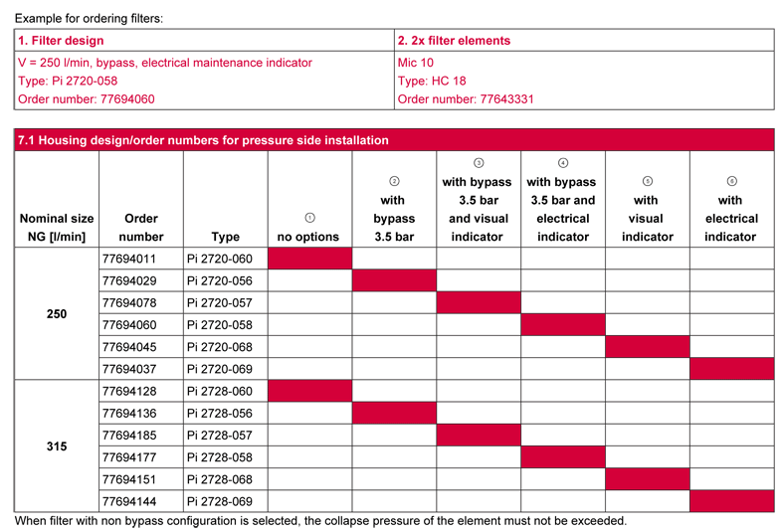Viewport: 782px width, 532px height.
Task: Click the circled 3 bypass and visual indicator icon
Action: [x=479, y=163]
